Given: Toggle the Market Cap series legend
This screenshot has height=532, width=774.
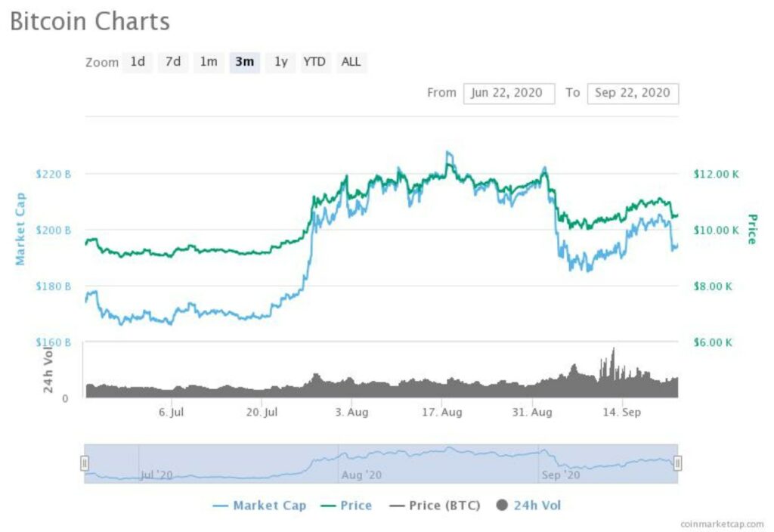Looking at the screenshot, I should pos(260,506).
